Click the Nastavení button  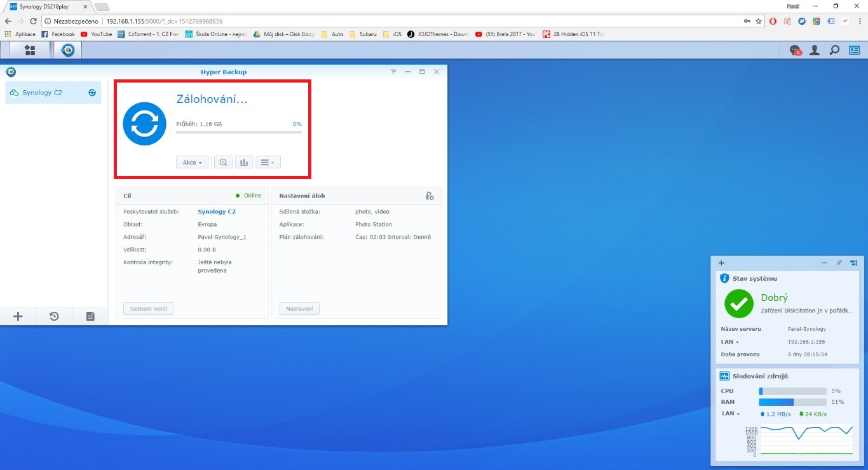click(299, 309)
